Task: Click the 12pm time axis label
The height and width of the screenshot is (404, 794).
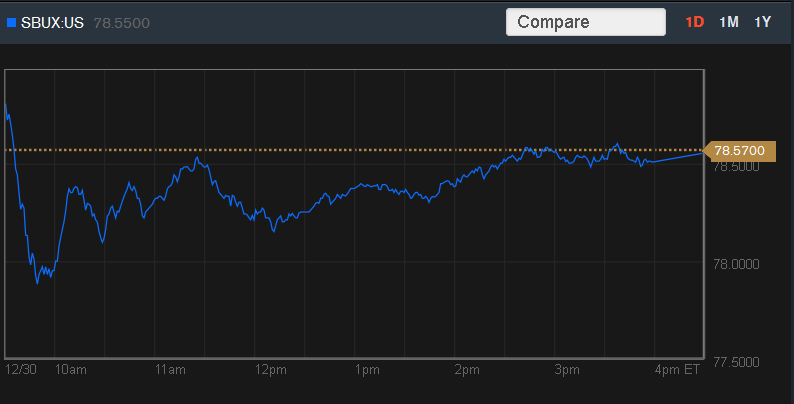Action: tap(270, 369)
